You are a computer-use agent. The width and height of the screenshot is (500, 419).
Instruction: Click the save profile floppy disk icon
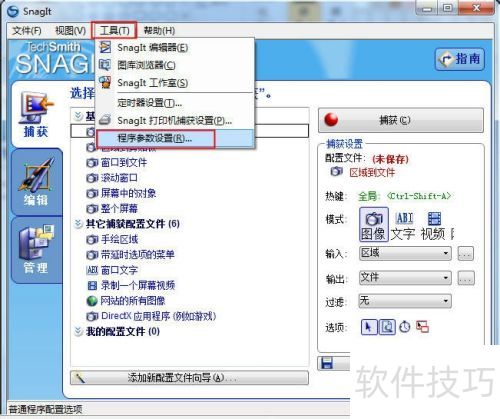click(x=327, y=363)
